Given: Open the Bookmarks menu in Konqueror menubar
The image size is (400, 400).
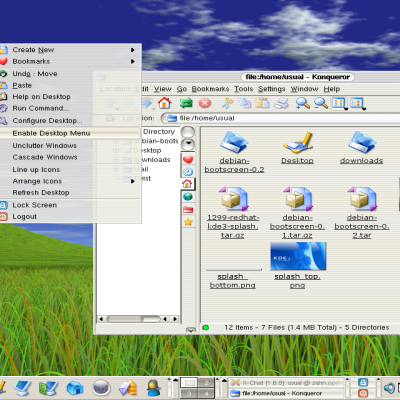Looking at the screenshot, I should [x=210, y=89].
